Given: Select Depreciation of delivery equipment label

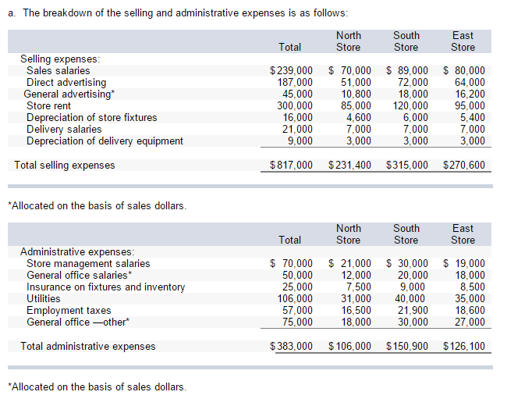Looking at the screenshot, I should point(105,141).
